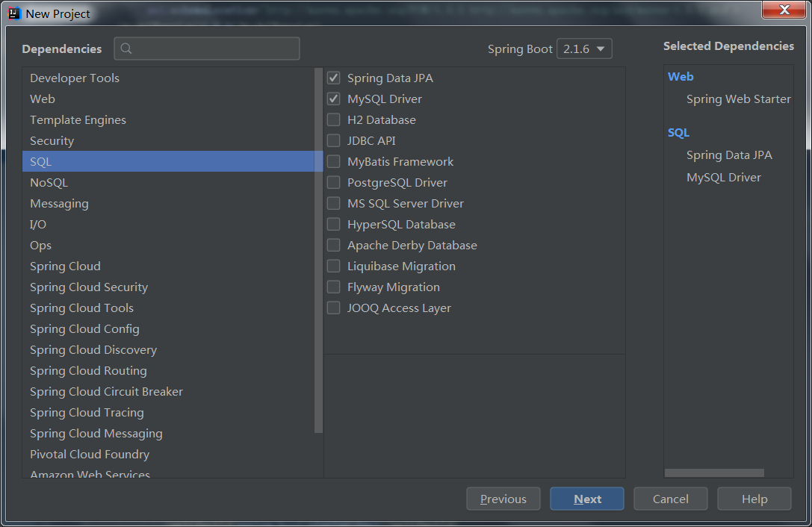Open the Spring Boot version dropdown

coord(584,49)
